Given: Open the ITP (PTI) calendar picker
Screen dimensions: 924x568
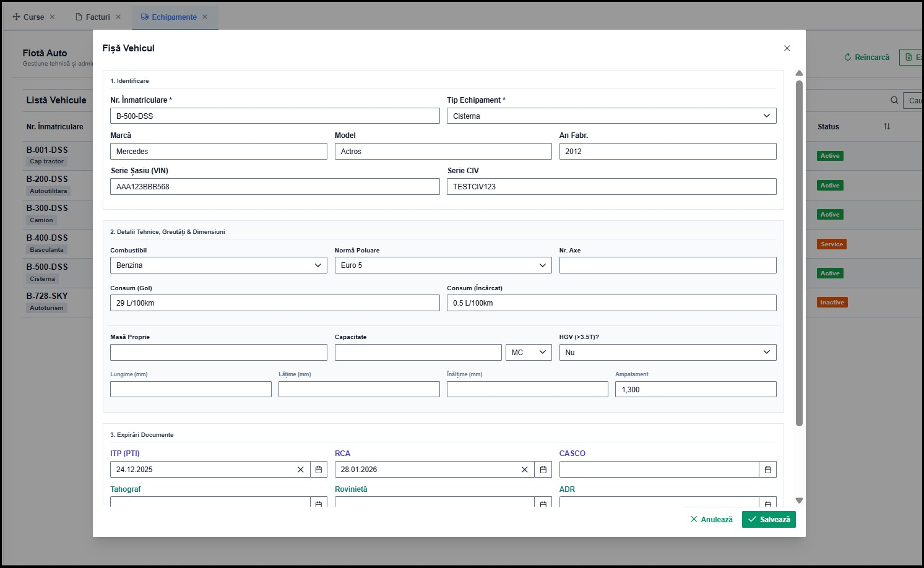Looking at the screenshot, I should 319,470.
